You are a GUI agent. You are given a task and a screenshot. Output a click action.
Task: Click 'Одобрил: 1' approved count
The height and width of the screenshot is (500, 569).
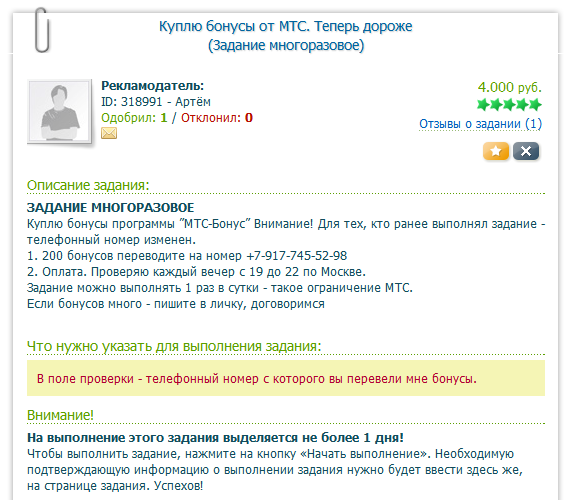134,118
